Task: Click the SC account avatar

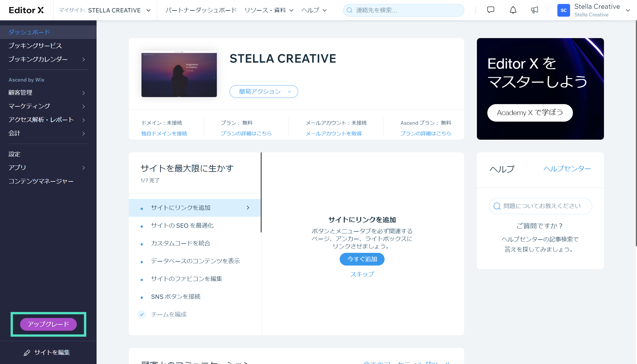Action: pos(564,10)
